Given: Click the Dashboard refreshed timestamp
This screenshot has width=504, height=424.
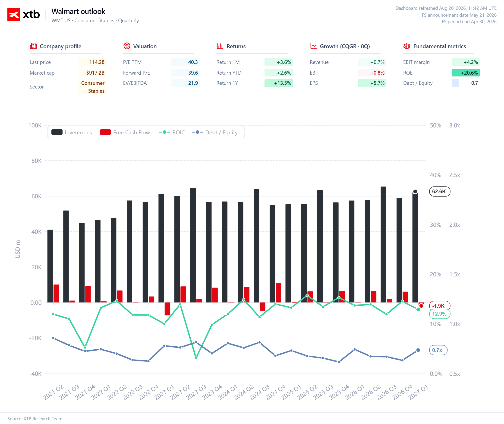Looking at the screenshot, I should click(446, 8).
